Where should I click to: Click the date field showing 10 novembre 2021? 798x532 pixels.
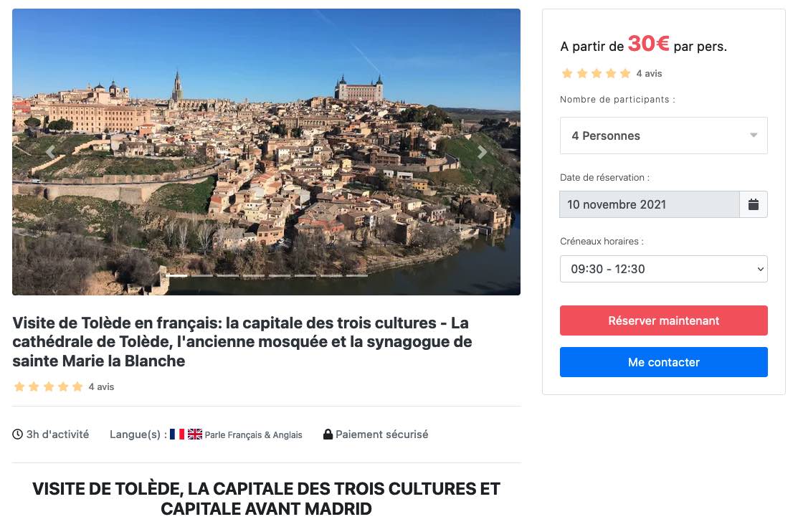click(649, 204)
